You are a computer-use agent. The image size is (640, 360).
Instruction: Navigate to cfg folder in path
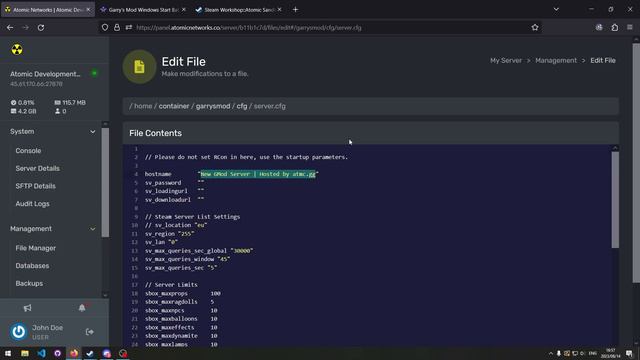coord(242,106)
